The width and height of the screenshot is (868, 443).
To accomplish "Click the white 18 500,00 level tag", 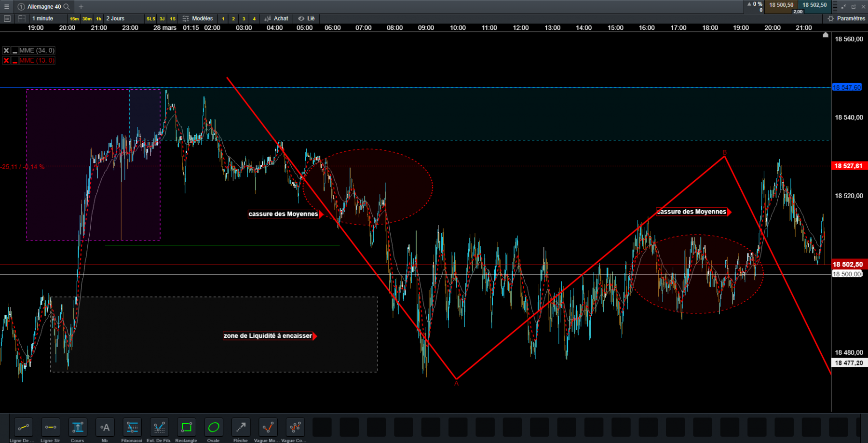I will tap(847, 274).
